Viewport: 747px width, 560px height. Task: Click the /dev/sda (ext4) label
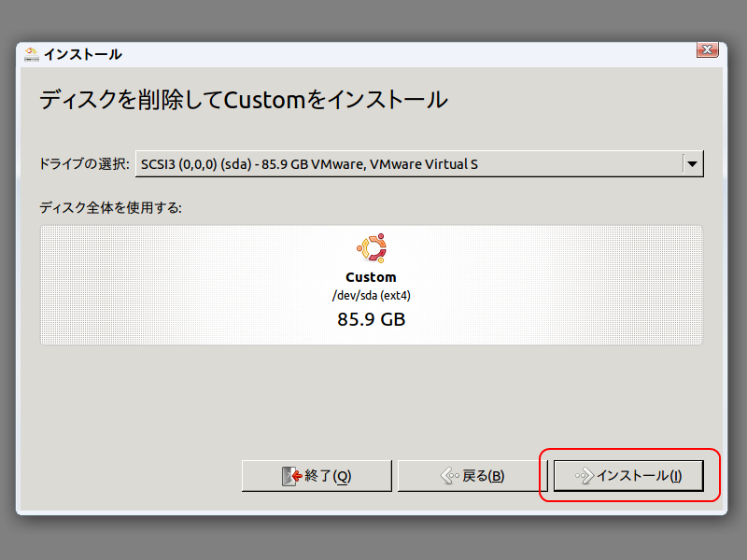tap(371, 296)
